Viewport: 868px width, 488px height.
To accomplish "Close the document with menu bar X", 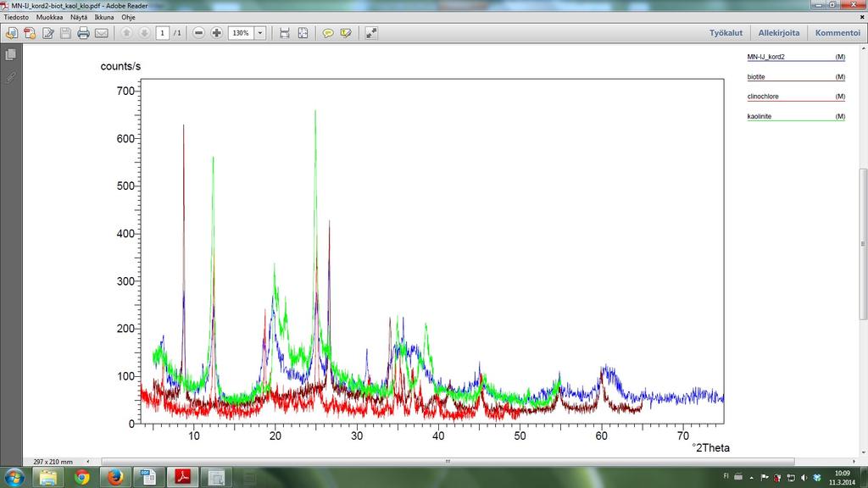I will click(862, 17).
